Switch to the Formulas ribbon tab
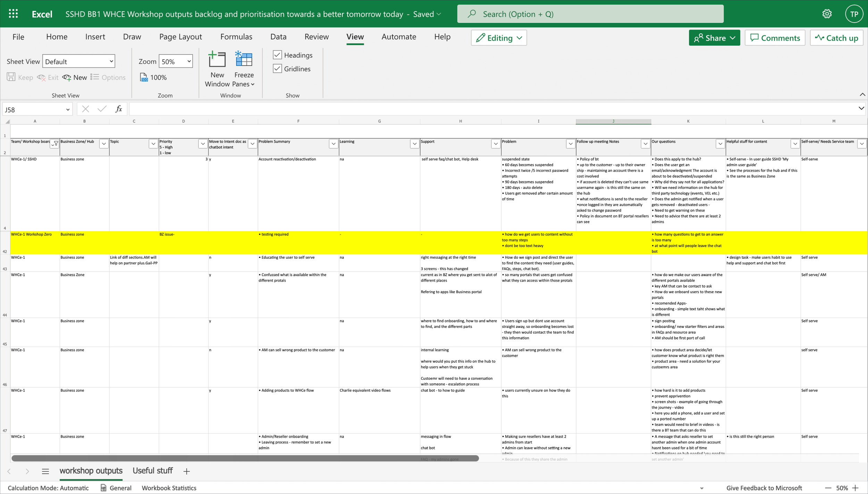This screenshot has height=494, width=868. tap(236, 37)
